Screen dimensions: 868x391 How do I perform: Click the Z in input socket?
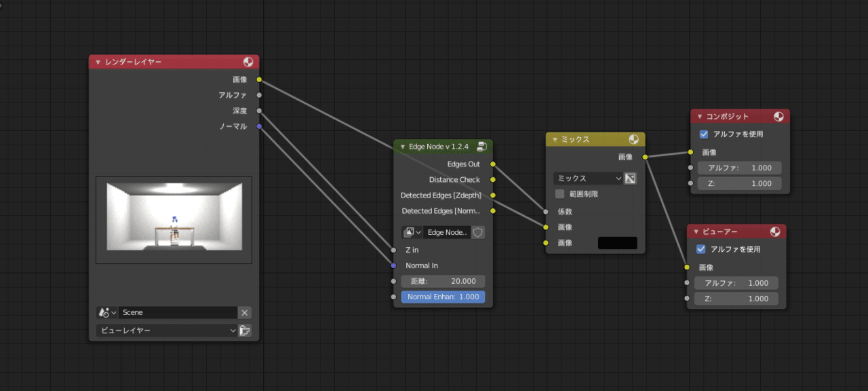click(x=393, y=250)
